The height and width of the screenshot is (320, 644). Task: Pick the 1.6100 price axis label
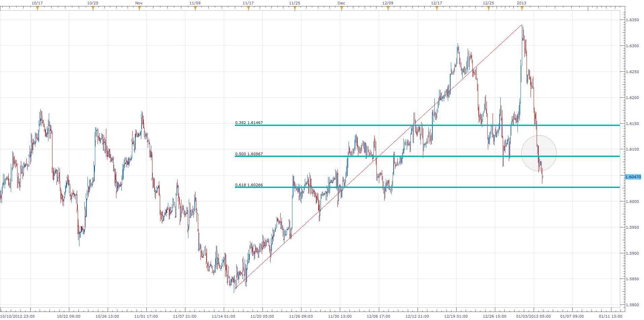pyautogui.click(x=632, y=149)
